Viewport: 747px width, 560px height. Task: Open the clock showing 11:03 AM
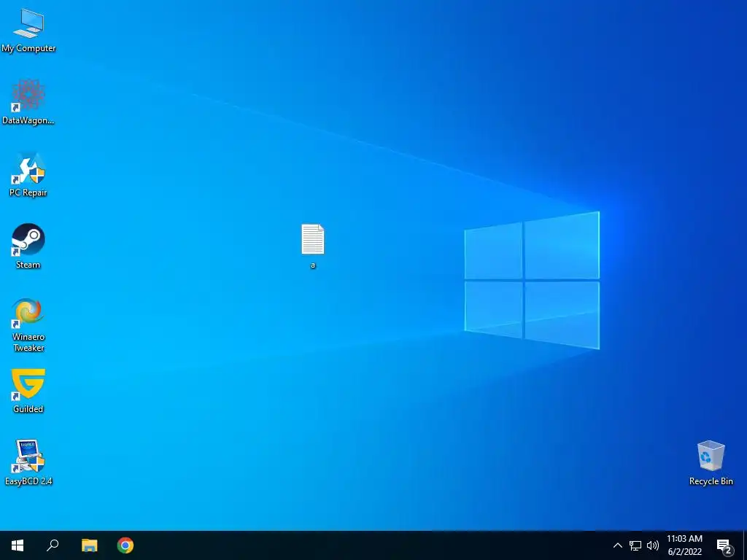[x=684, y=545]
